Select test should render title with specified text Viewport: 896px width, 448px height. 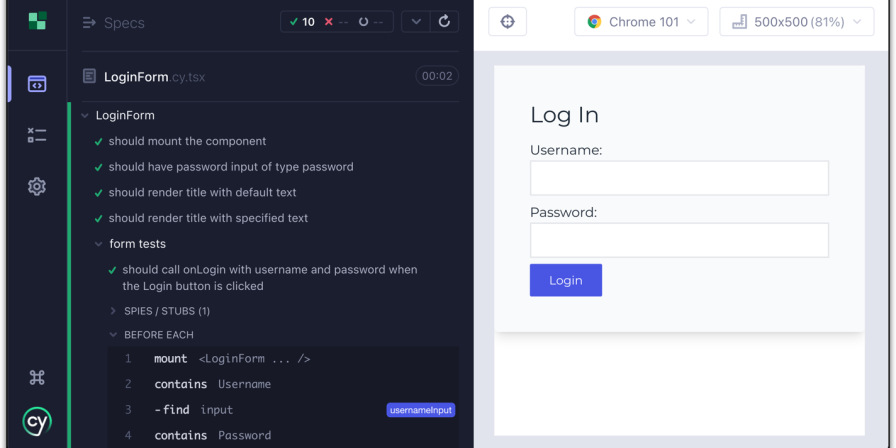click(208, 218)
